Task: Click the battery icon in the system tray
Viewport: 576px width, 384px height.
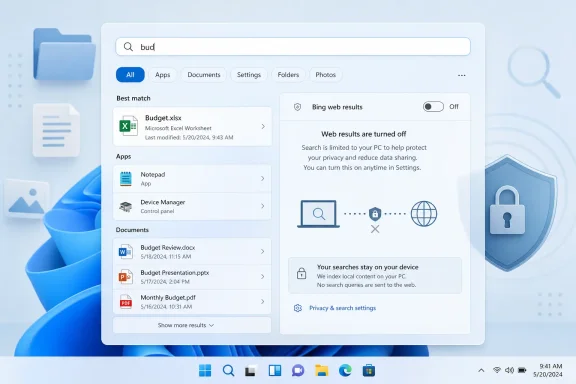Action: [522, 370]
